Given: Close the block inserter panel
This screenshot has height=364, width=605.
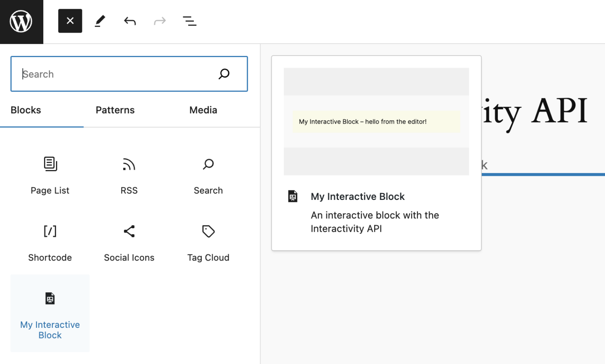Looking at the screenshot, I should [70, 21].
